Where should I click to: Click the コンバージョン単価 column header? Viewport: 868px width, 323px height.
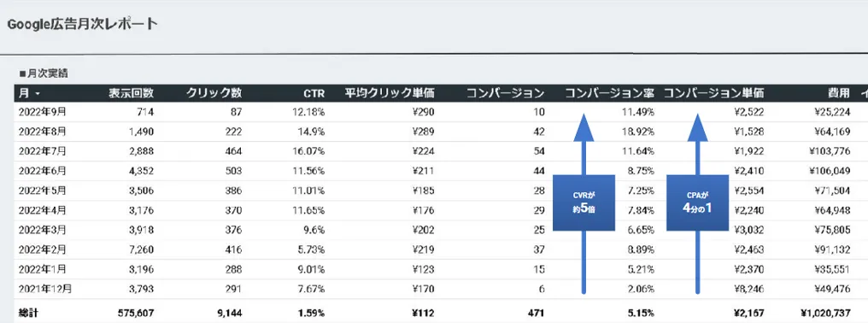point(713,93)
